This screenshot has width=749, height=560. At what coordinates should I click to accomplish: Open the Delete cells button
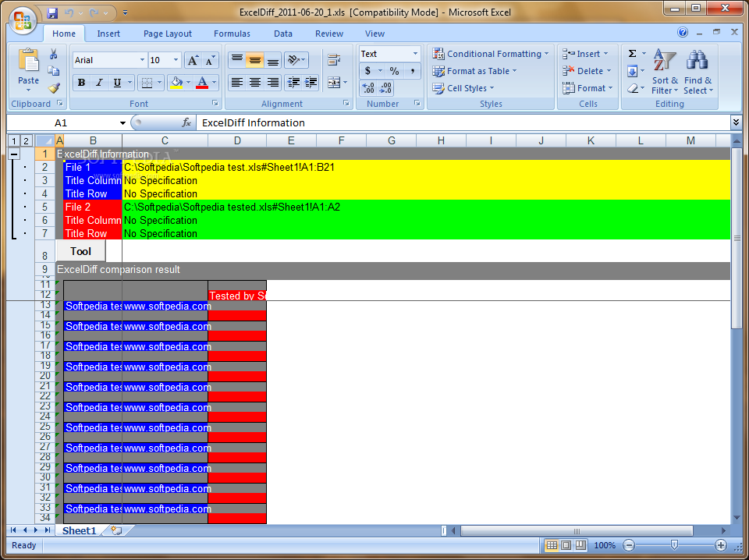click(x=587, y=71)
